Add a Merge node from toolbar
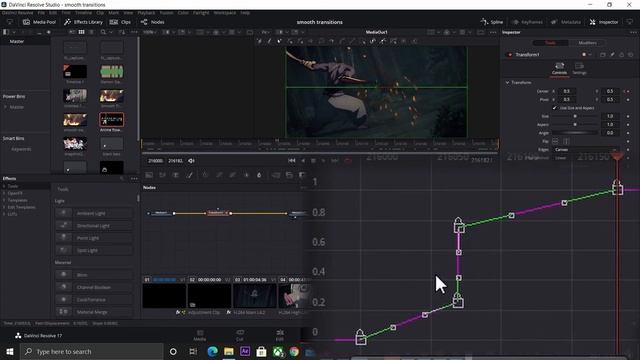This screenshot has width=640, height=360. (x=276, y=175)
